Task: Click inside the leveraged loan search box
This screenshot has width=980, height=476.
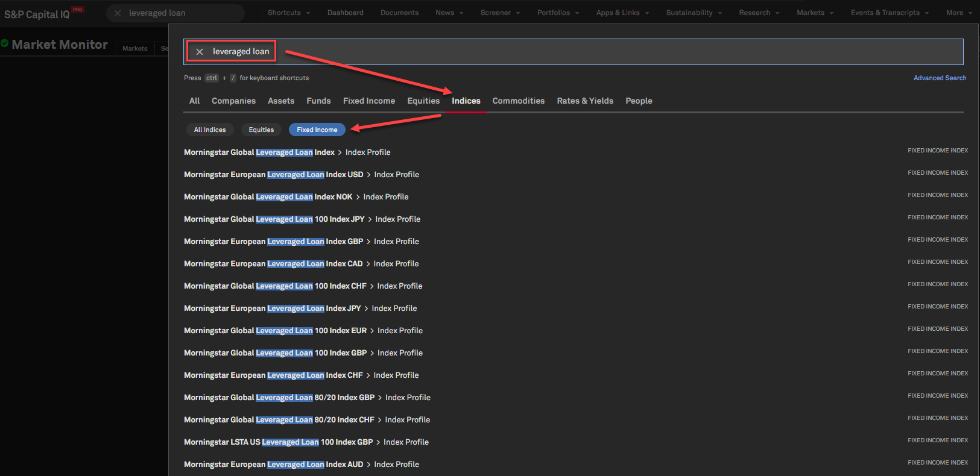Action: click(573, 52)
